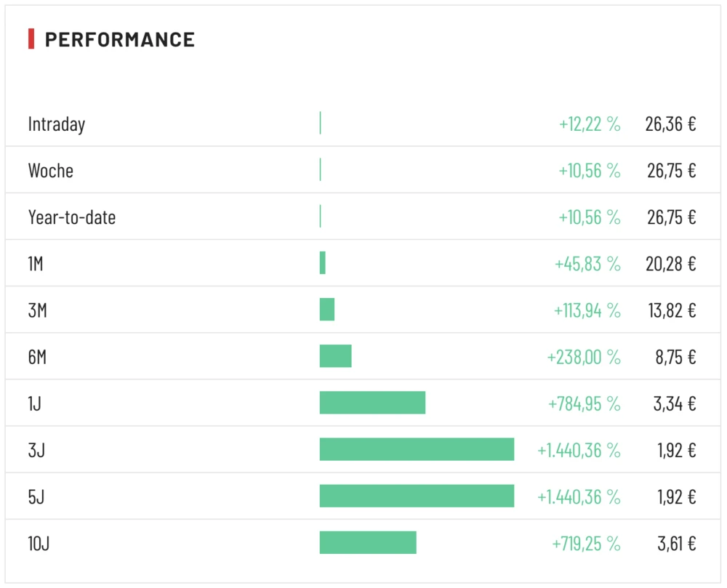Click the small green bar for 3M
This screenshot has height=588, width=727.
tap(327, 310)
